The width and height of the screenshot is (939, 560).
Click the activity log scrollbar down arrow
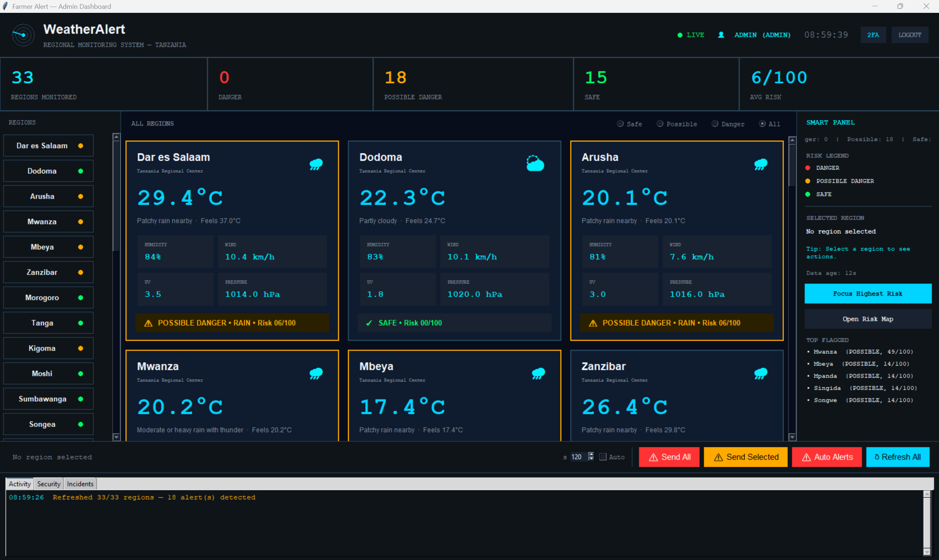(x=927, y=552)
